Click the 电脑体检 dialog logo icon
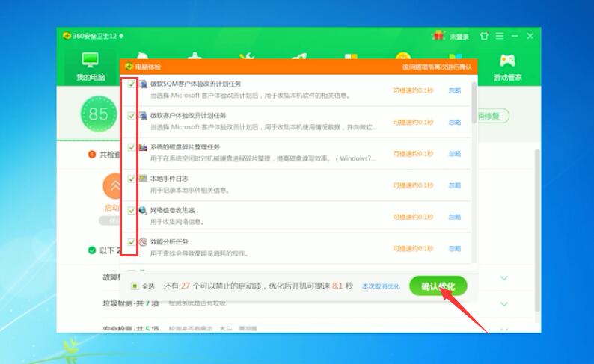 [x=129, y=67]
